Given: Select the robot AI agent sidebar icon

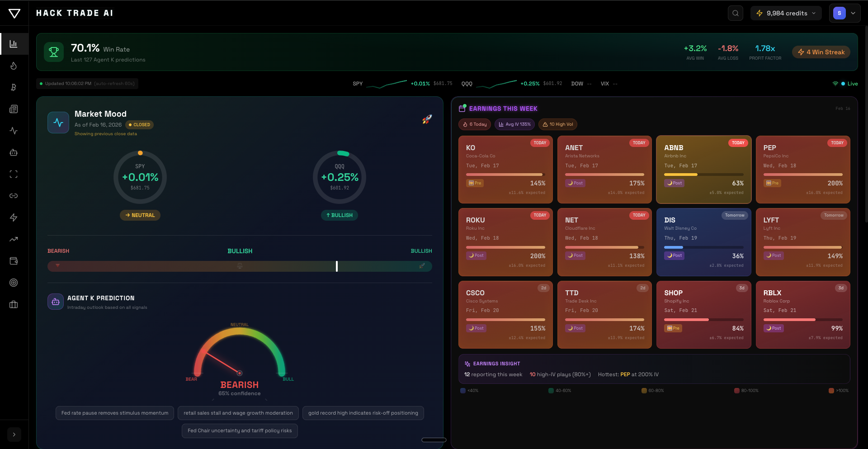Looking at the screenshot, I should (x=14, y=152).
